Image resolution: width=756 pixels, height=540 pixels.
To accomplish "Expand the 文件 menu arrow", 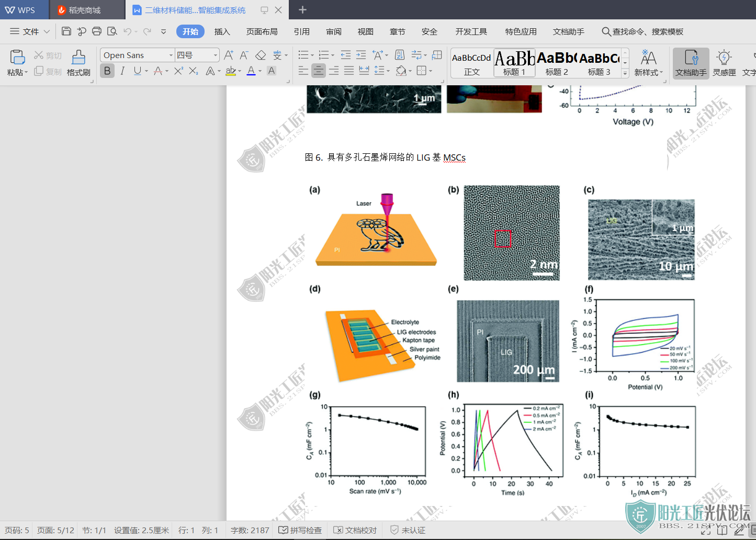I will (x=47, y=31).
